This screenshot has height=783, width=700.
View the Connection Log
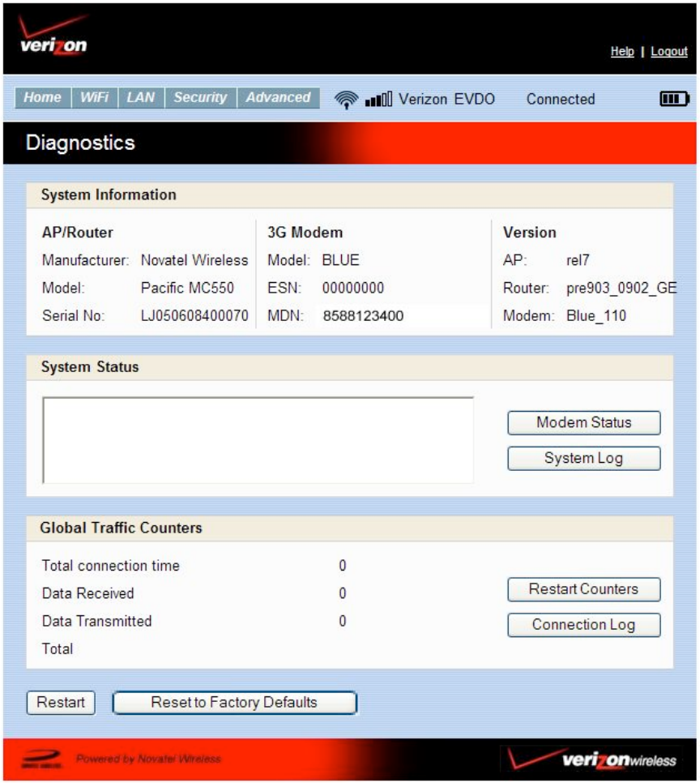click(583, 625)
